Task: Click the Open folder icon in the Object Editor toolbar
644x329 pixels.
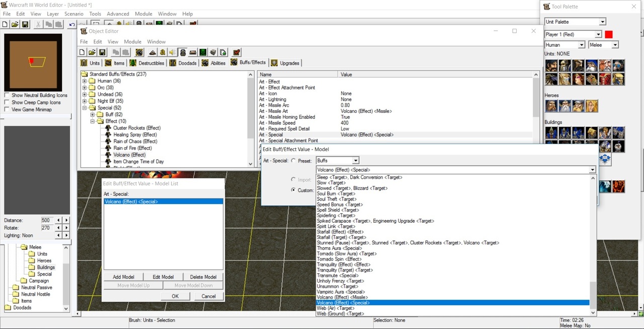Action: (92, 52)
